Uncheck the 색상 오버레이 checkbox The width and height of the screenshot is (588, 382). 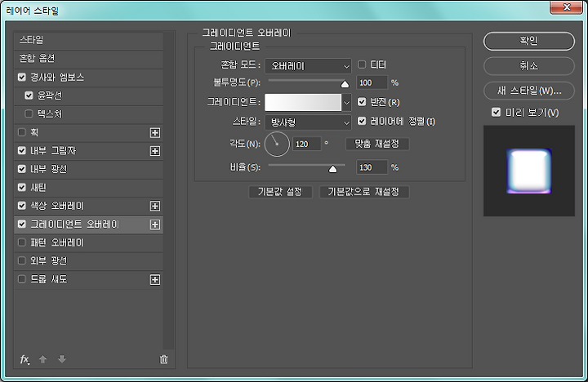(22, 206)
